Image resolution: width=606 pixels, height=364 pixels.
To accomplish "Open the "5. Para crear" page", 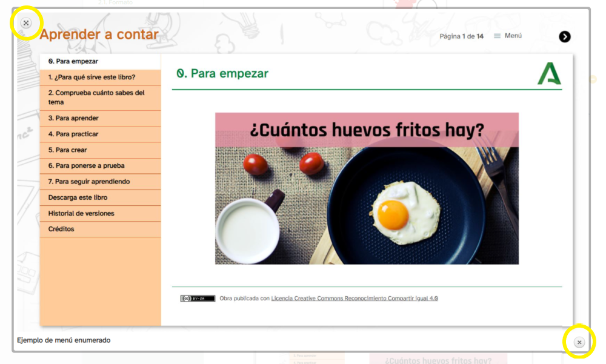I will point(68,150).
